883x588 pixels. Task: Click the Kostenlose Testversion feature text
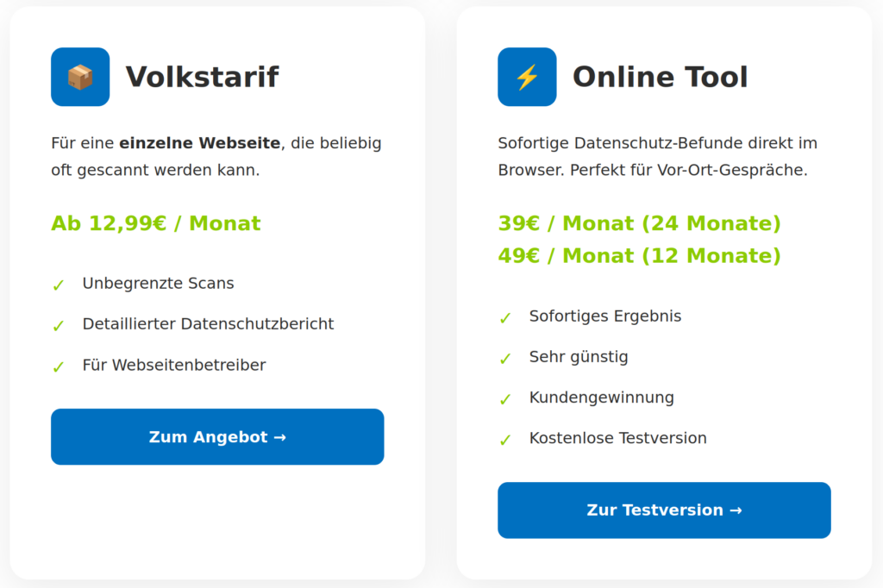click(617, 438)
